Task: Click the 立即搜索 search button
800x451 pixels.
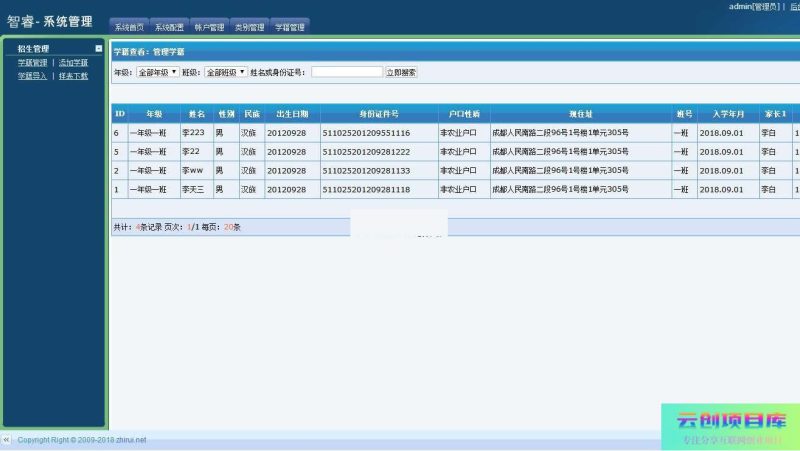Action: 401,72
